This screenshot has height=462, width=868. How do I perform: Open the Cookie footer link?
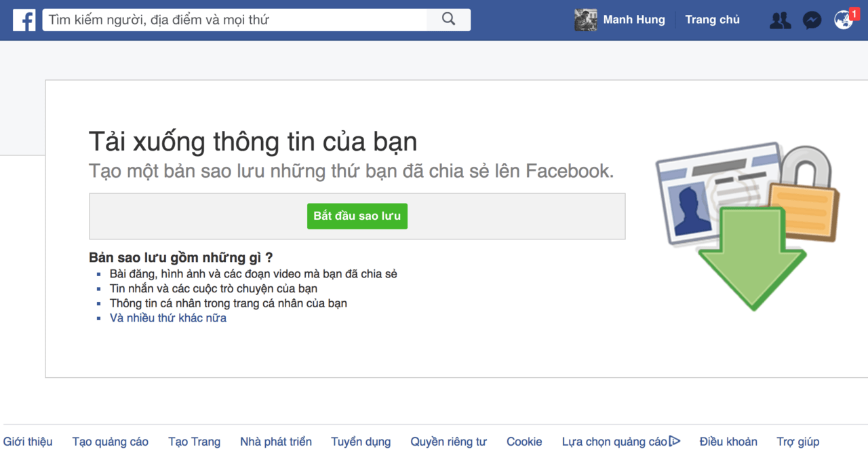pos(524,442)
